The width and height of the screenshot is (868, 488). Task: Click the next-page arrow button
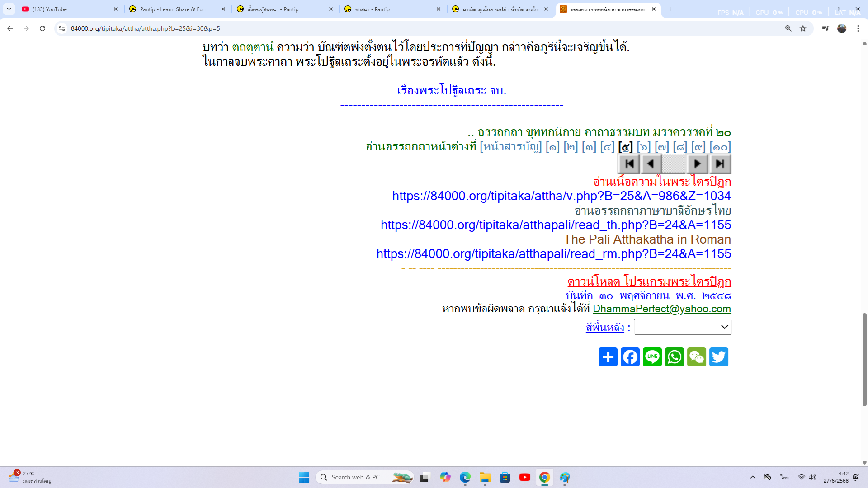click(697, 164)
